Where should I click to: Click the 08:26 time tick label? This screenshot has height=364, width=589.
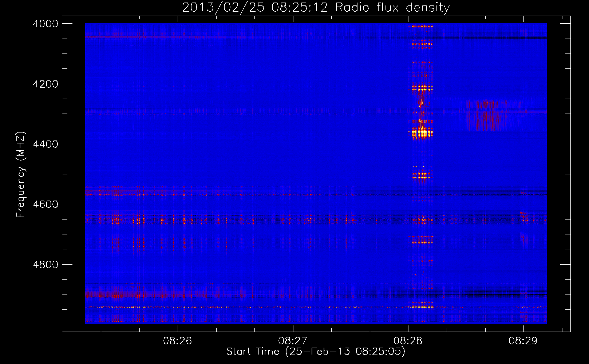click(177, 341)
